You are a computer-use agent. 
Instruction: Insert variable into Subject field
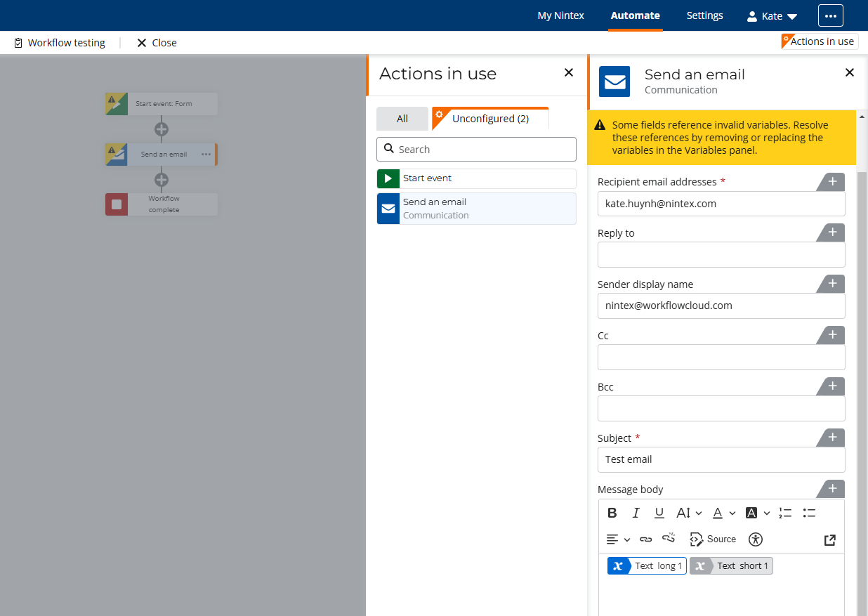(x=832, y=438)
